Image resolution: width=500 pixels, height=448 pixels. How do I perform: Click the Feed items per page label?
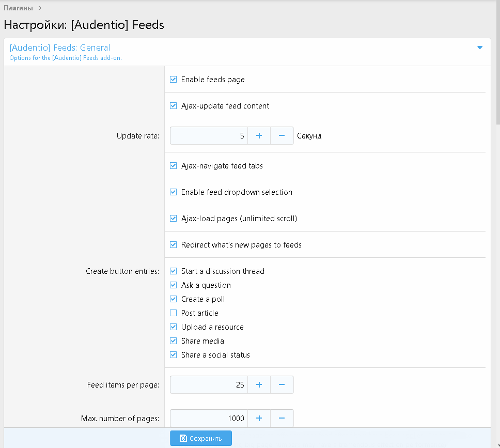123,385
